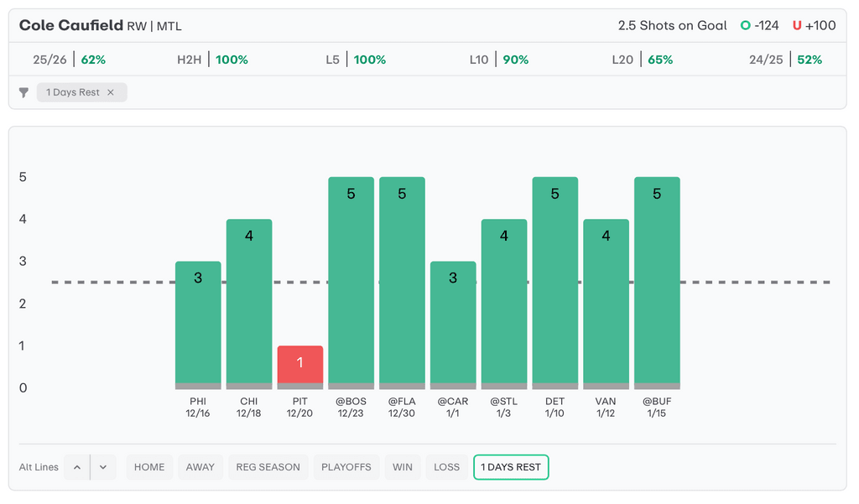859x504 pixels.
Task: View the 24/25 season hit rate
Action: pos(785,60)
